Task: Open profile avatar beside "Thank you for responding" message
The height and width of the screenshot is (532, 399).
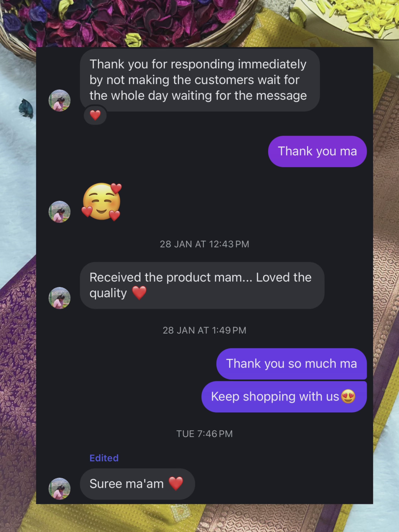Action: click(59, 100)
